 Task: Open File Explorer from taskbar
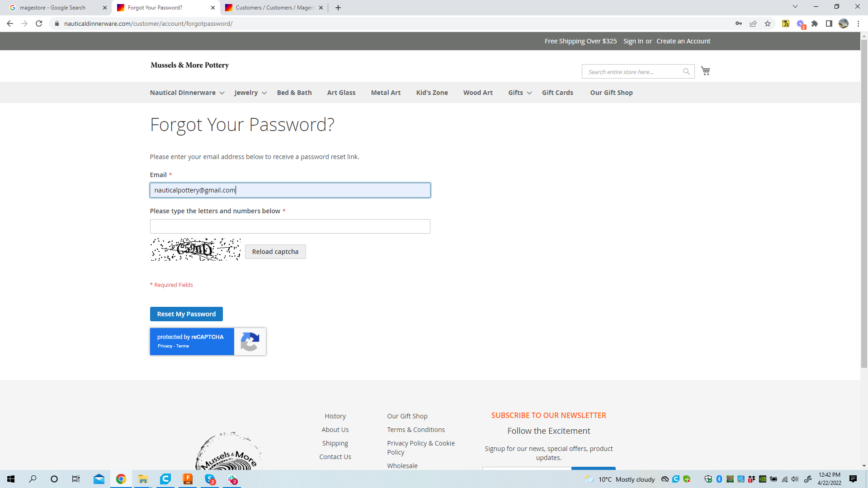coord(143,479)
